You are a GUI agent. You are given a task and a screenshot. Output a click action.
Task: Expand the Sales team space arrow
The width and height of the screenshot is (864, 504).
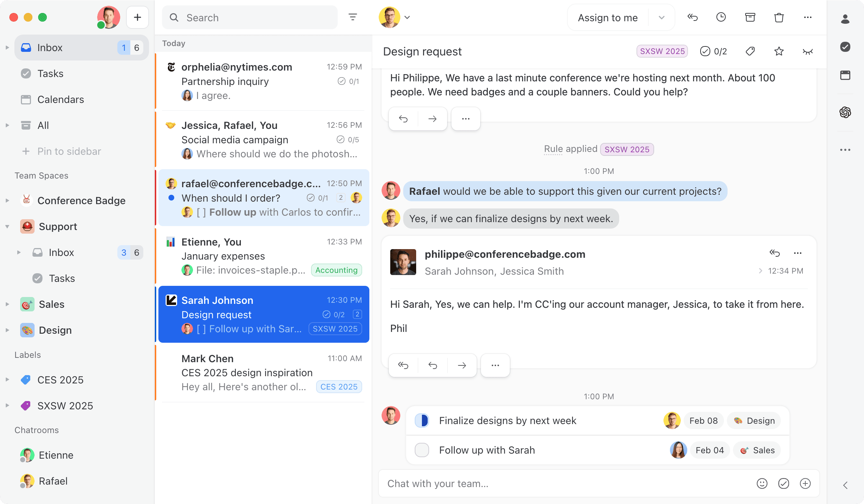(x=7, y=304)
